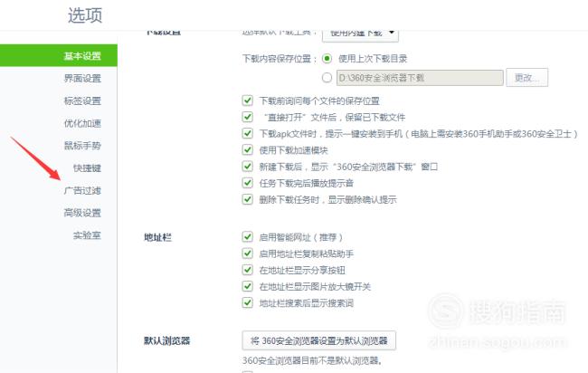Image resolution: width=588 pixels, height=373 pixels.
Task: Toggle 下载apk文件时提示一键安装到手机 checkbox
Action: click(x=248, y=134)
